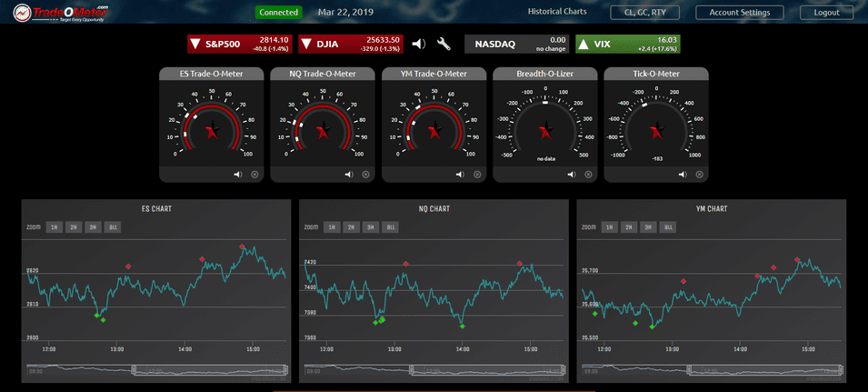Mute the main ticker sound speaker icon
Screen dimensions: 868x392
(x=418, y=44)
